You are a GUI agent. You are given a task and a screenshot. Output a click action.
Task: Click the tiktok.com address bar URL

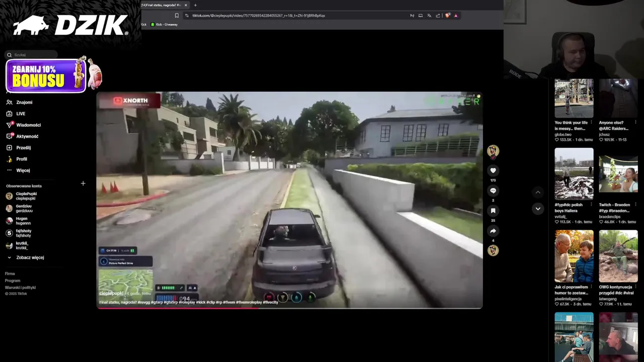click(259, 16)
